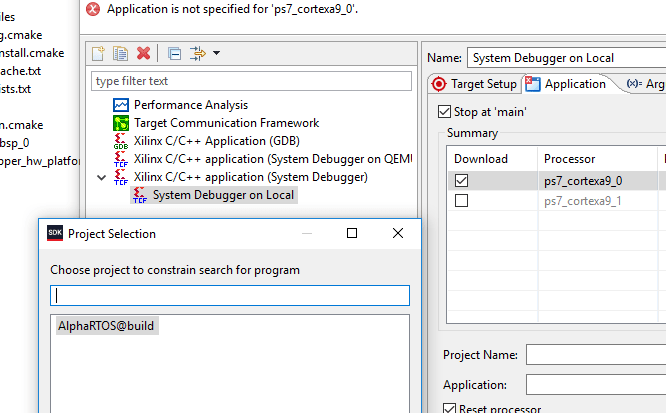The height and width of the screenshot is (413, 666).
Task: Select Target Communication Framework in tree
Action: point(226,123)
